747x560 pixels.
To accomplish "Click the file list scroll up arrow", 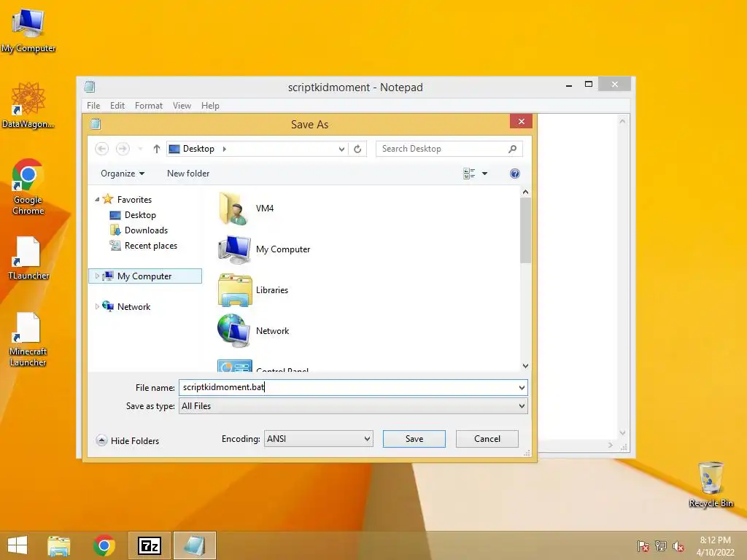I will pyautogui.click(x=525, y=192).
